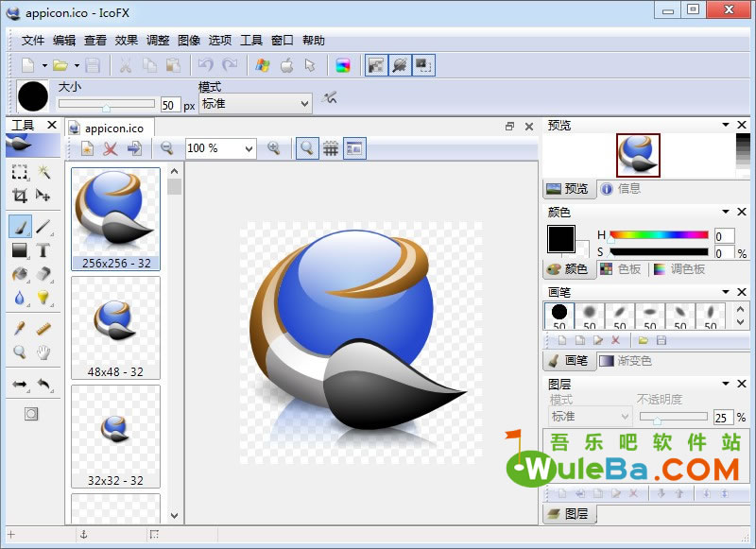Select the text T tool
The width and height of the screenshot is (756, 549).
pyautogui.click(x=43, y=250)
